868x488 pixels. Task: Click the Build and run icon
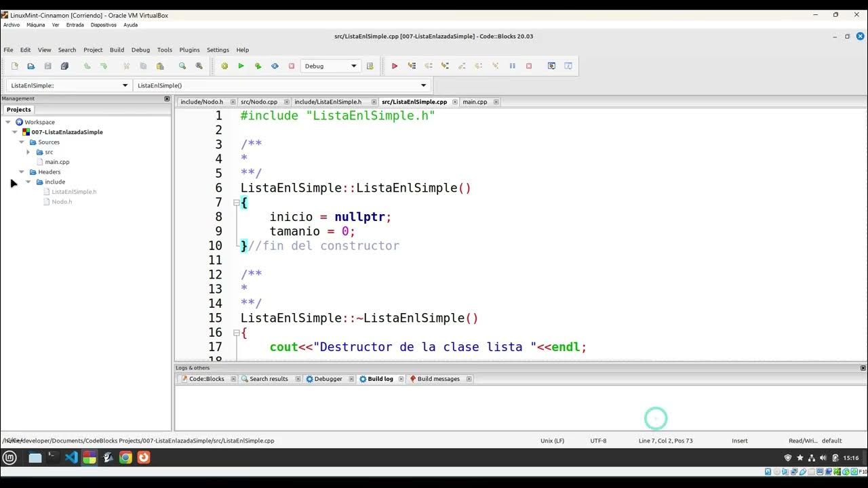[258, 66]
